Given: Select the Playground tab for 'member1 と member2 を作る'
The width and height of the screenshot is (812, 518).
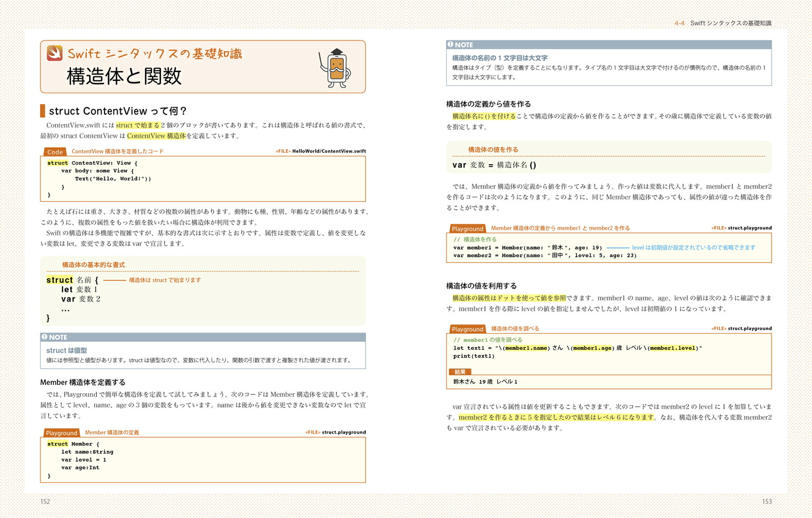Looking at the screenshot, I should tap(467, 228).
